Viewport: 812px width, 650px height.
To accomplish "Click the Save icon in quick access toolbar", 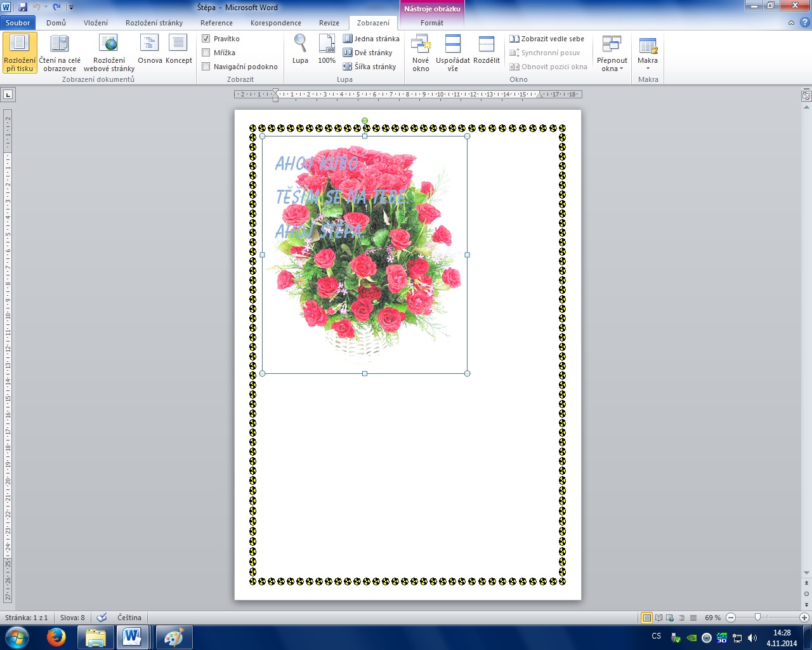I will point(23,7).
